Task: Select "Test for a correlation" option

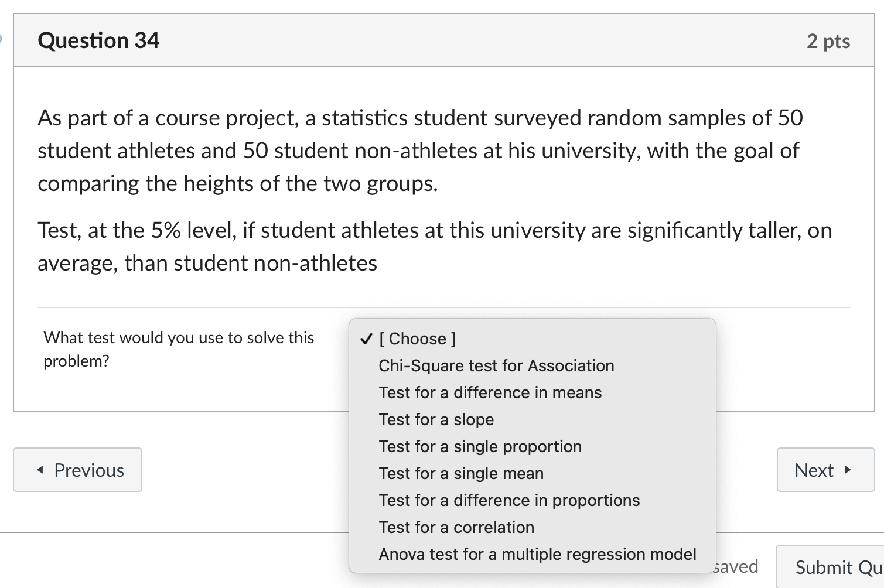Action: tap(456, 527)
